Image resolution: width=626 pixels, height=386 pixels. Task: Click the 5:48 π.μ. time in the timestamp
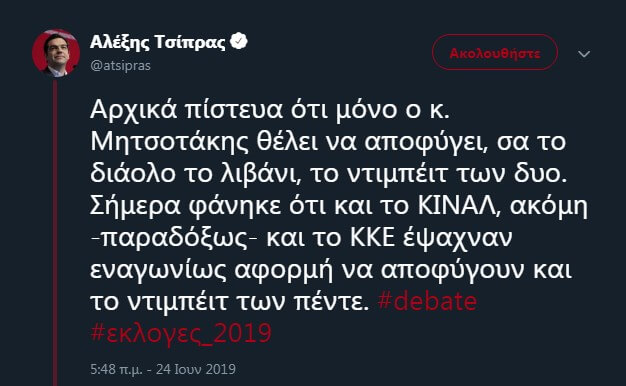click(116, 369)
